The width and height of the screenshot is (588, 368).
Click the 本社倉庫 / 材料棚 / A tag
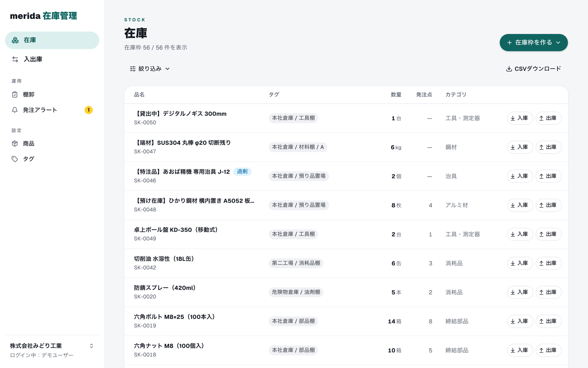(298, 147)
